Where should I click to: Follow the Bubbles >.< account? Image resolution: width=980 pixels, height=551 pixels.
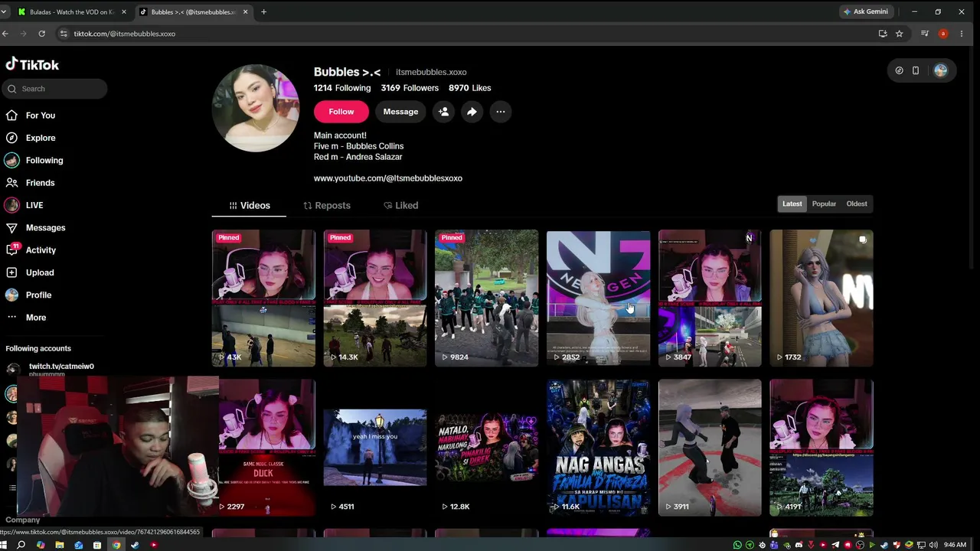(x=341, y=112)
